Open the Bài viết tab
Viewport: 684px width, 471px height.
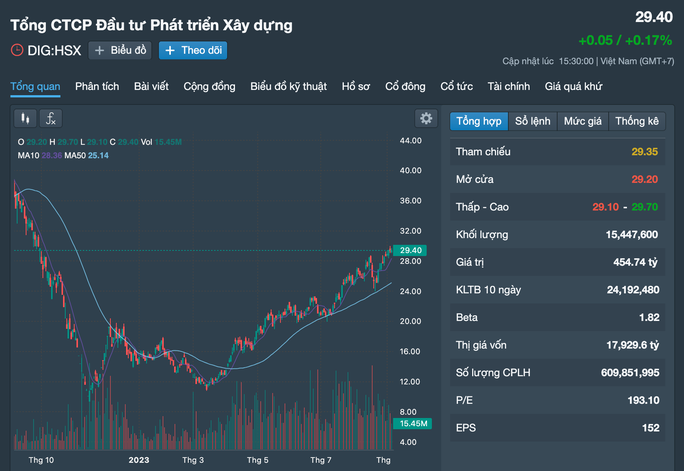coord(154,87)
